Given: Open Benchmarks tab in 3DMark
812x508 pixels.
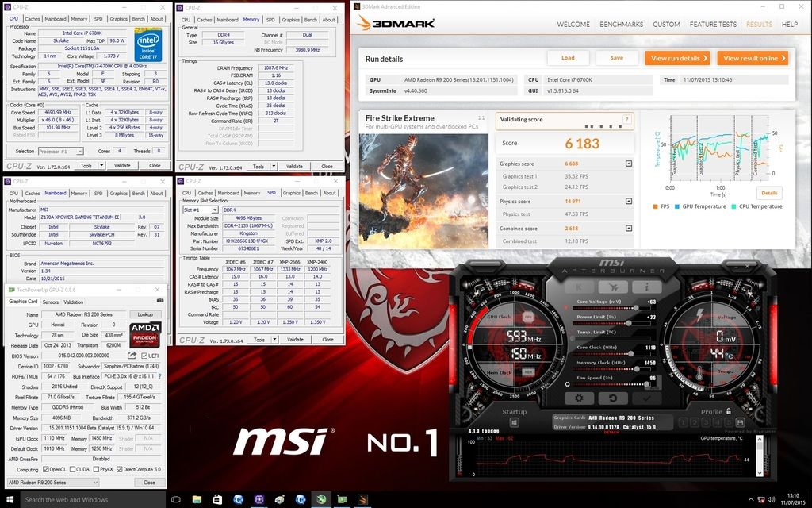Looking at the screenshot, I should click(x=622, y=25).
